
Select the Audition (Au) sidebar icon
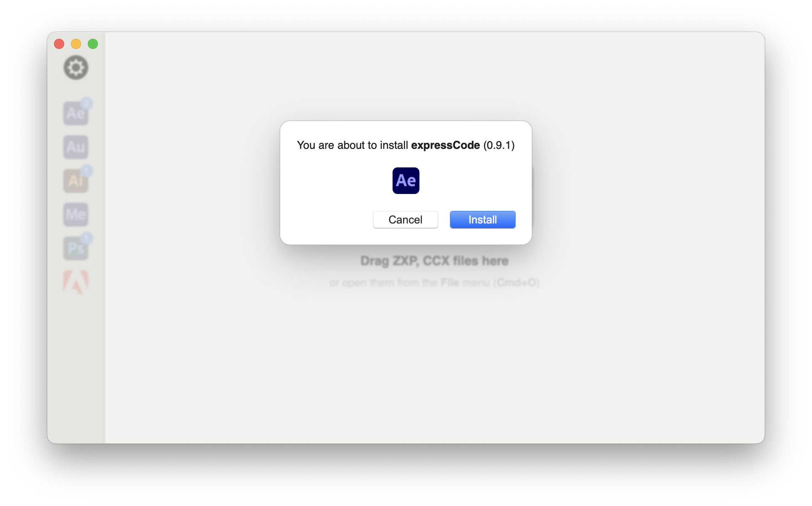(76, 147)
